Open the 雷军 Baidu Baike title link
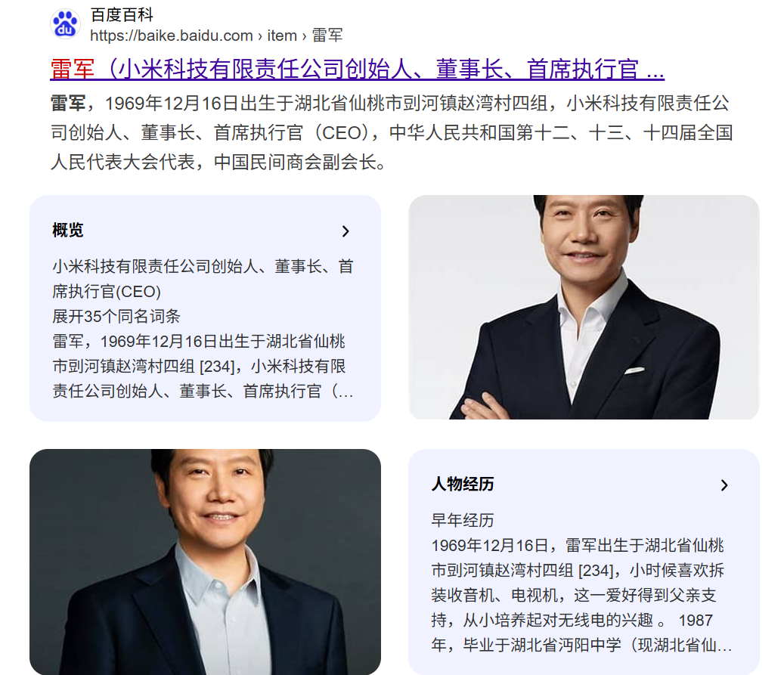 point(357,69)
